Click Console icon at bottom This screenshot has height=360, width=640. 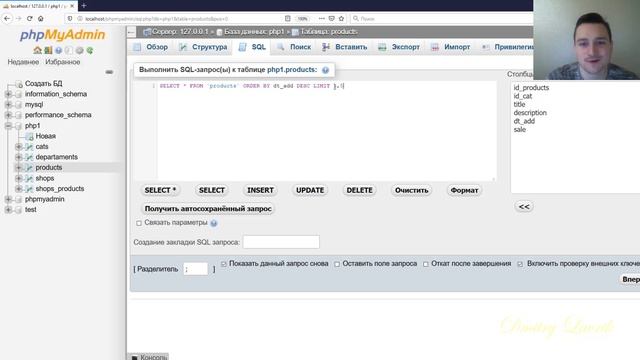coord(135,357)
